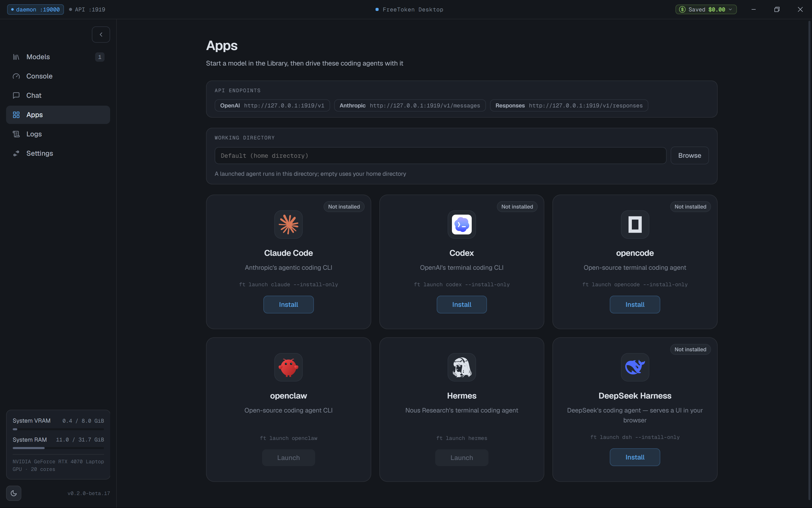
Task: Install opencode
Action: coord(635,304)
